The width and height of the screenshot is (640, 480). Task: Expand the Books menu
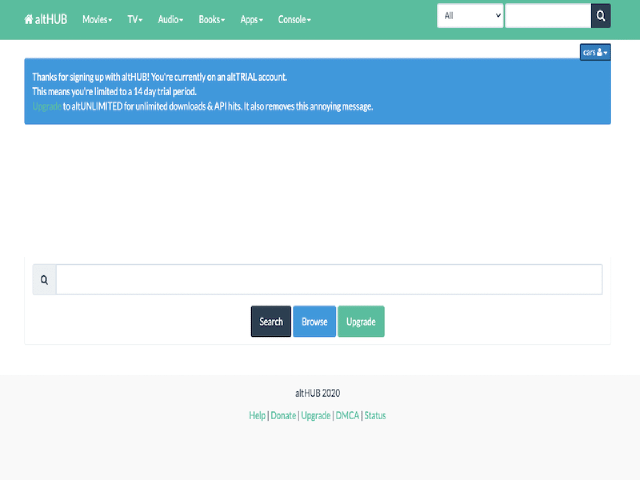(x=211, y=19)
